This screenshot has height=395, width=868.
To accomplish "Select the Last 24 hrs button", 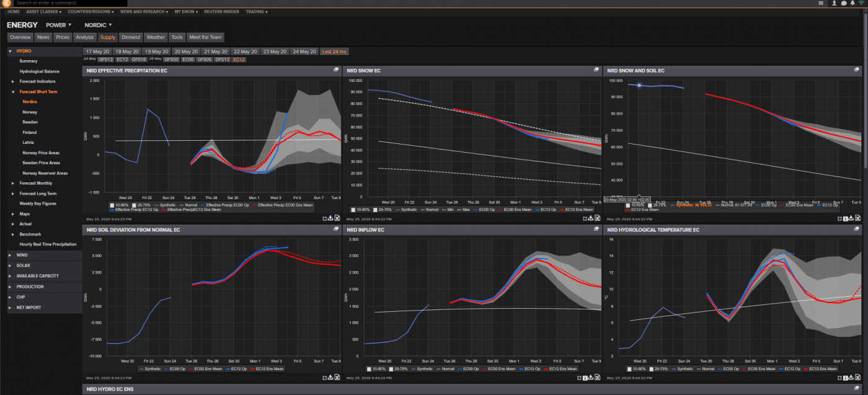I will click(x=334, y=51).
